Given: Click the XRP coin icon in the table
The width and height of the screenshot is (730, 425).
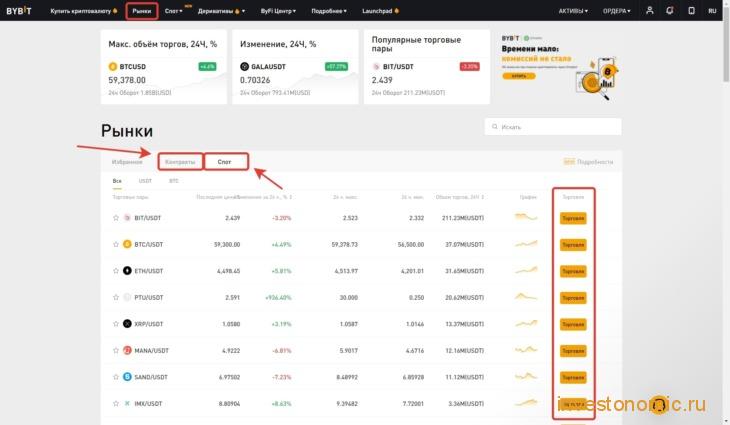Looking at the screenshot, I should (127, 324).
